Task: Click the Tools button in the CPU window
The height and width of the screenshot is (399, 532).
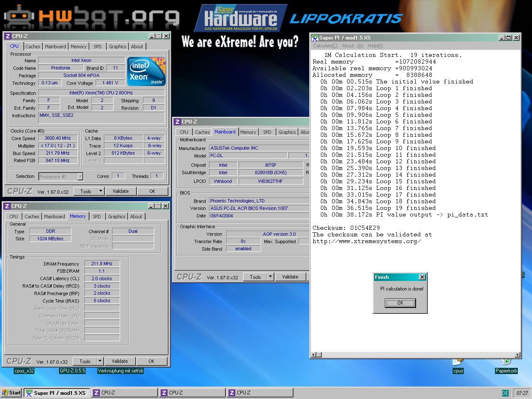Action: point(86,191)
